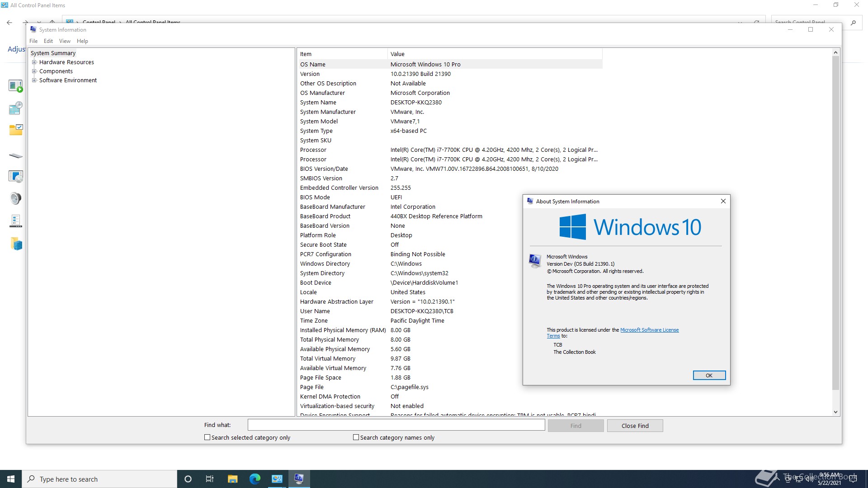The image size is (868, 488).
Task: Click the info computer icon in About dialog
Action: (x=535, y=261)
